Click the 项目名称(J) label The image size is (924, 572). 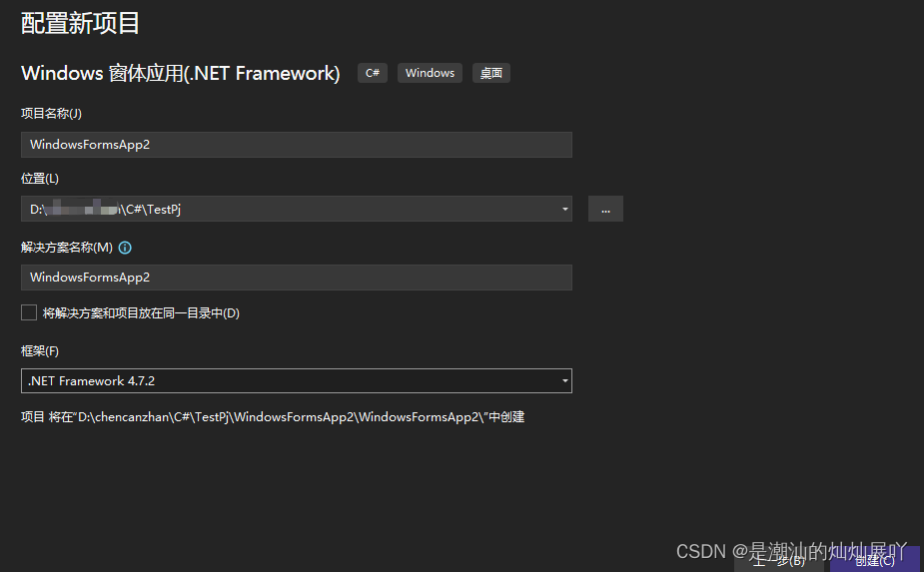[51, 114]
